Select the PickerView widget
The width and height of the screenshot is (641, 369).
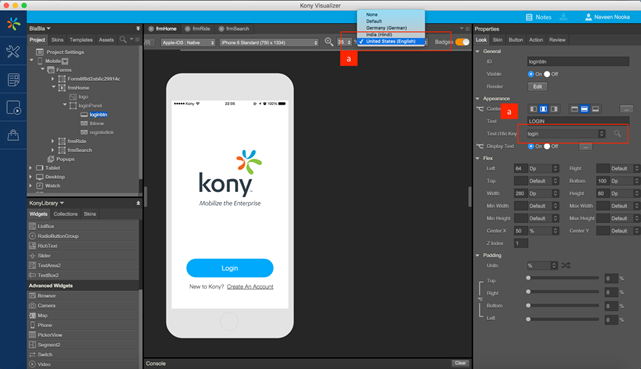tap(49, 335)
